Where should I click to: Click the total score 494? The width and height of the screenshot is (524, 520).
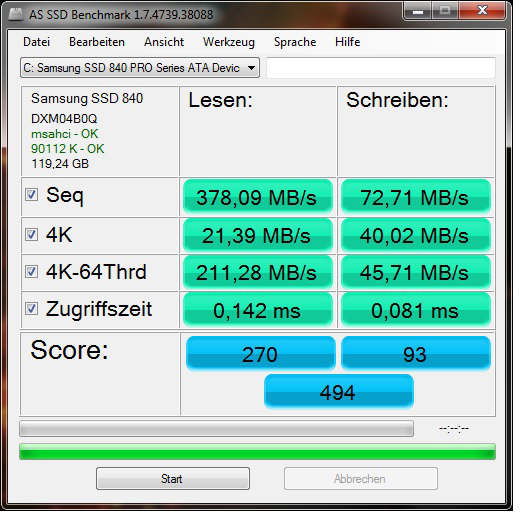pos(339,391)
